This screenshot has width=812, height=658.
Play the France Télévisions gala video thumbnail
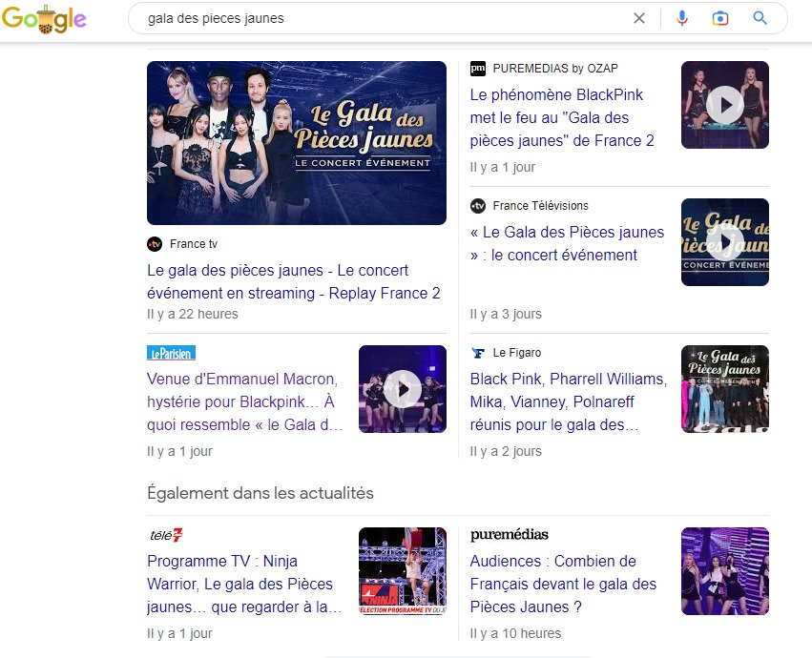(x=725, y=242)
